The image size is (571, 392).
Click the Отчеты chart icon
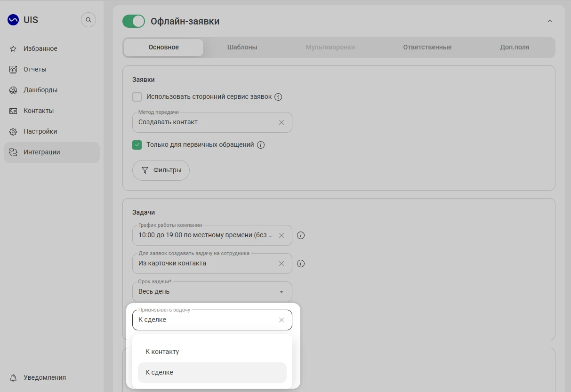(x=13, y=69)
